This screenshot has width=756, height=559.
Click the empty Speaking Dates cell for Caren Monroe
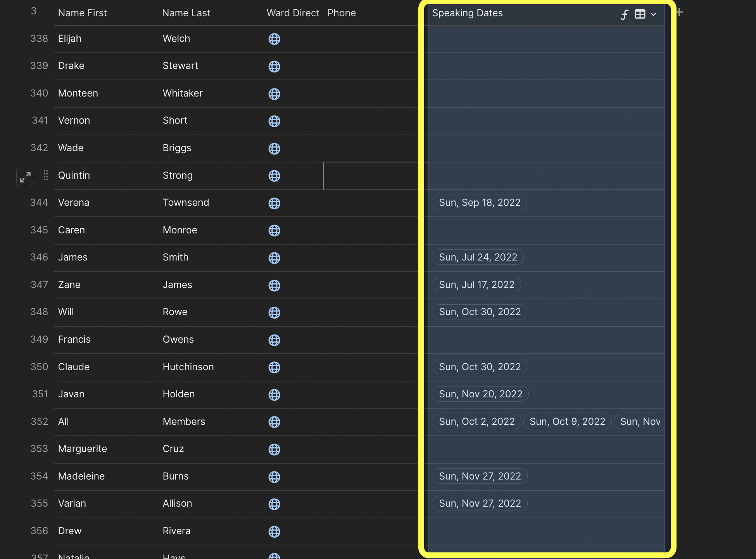pyautogui.click(x=543, y=230)
